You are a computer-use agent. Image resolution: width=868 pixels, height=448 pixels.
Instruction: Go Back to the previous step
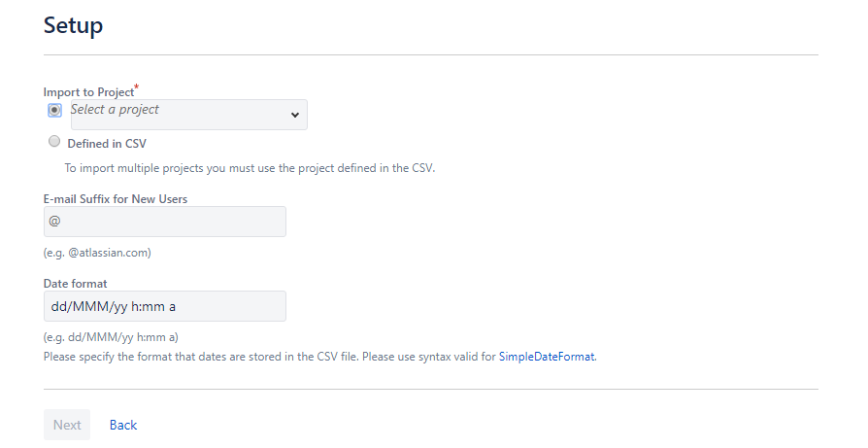coord(123,425)
